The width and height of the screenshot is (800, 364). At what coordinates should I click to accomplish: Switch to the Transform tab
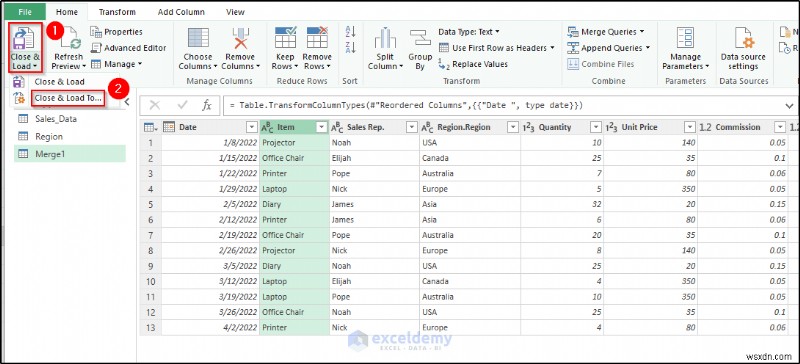click(x=117, y=11)
